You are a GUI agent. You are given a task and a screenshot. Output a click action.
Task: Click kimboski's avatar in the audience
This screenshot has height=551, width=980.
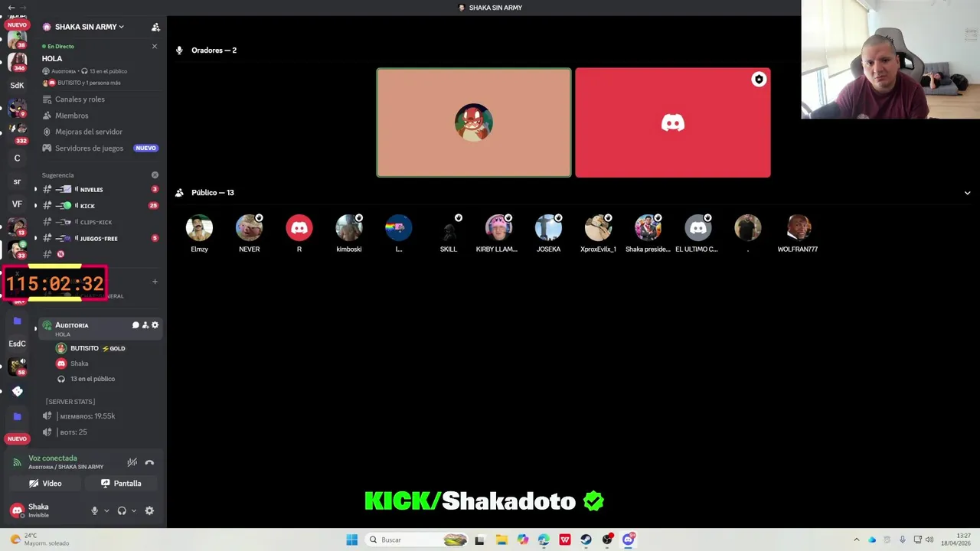(x=349, y=228)
